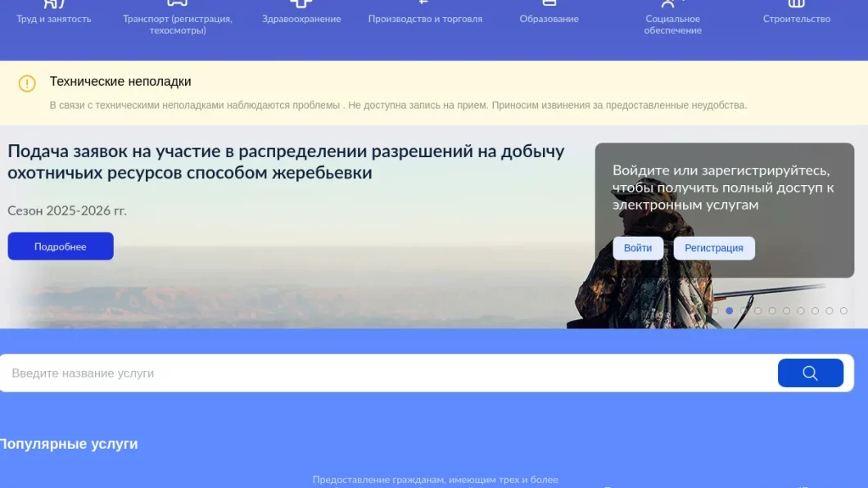Click the Технические неполадки notice heading
Viewport: 868px width, 488px height.
click(120, 82)
